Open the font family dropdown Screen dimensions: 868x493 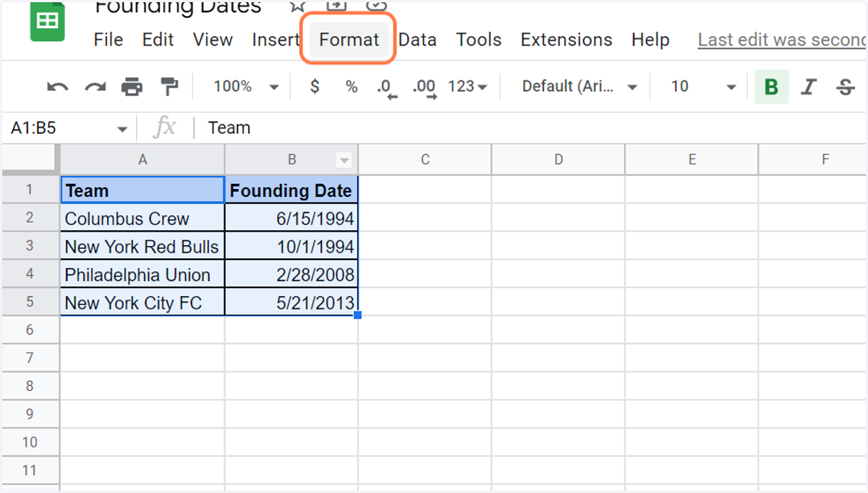pyautogui.click(x=579, y=87)
